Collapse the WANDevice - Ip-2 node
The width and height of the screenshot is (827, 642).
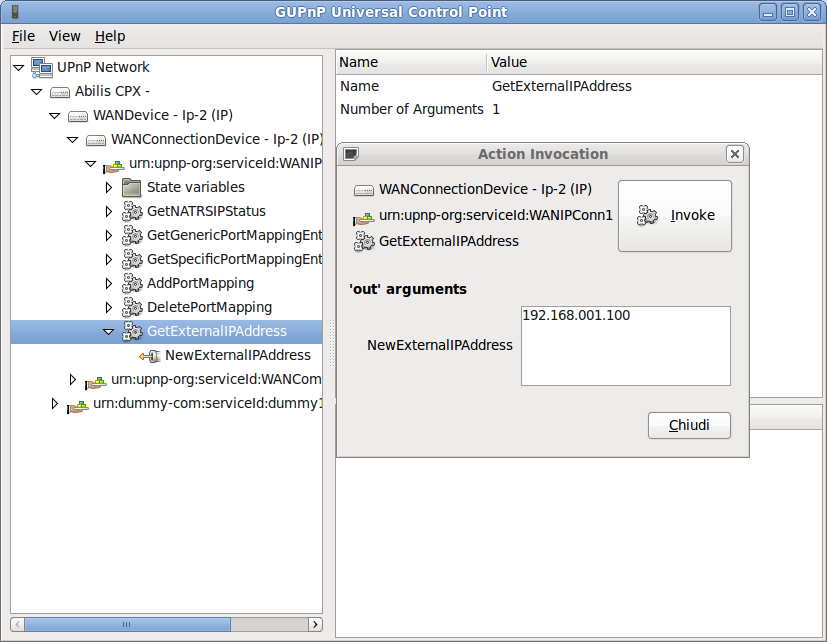(x=55, y=115)
